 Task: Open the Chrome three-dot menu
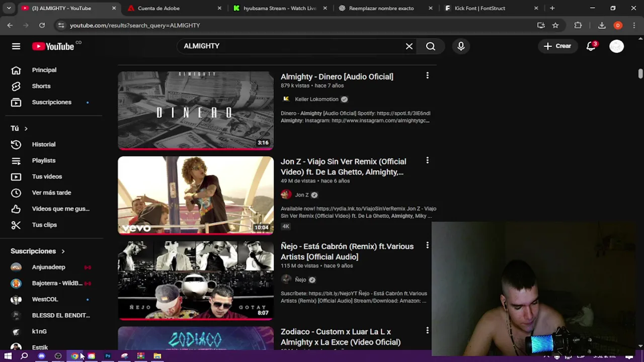(634, 25)
